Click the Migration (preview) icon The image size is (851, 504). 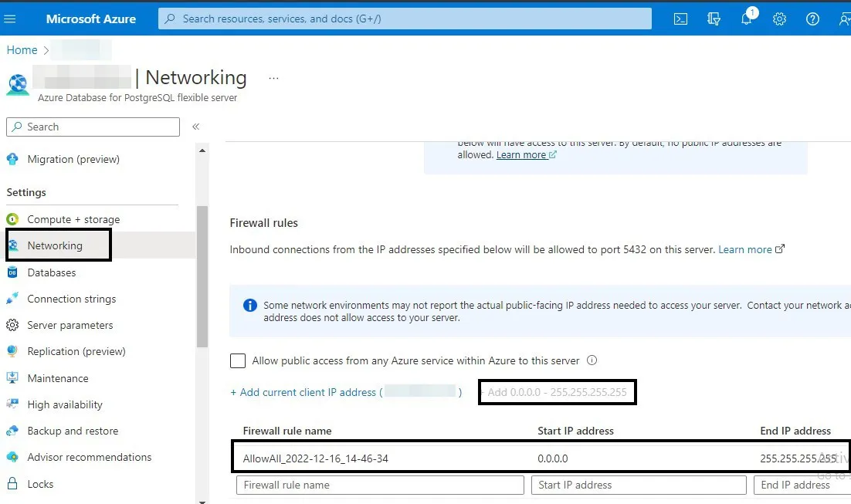12,159
